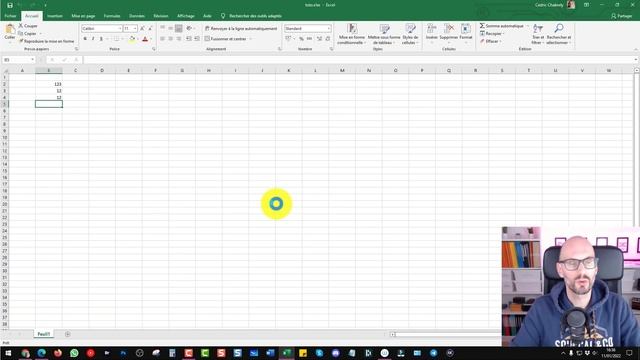Click the Name Box cell reference
Viewport: 640px width, 360px height.
point(18,60)
